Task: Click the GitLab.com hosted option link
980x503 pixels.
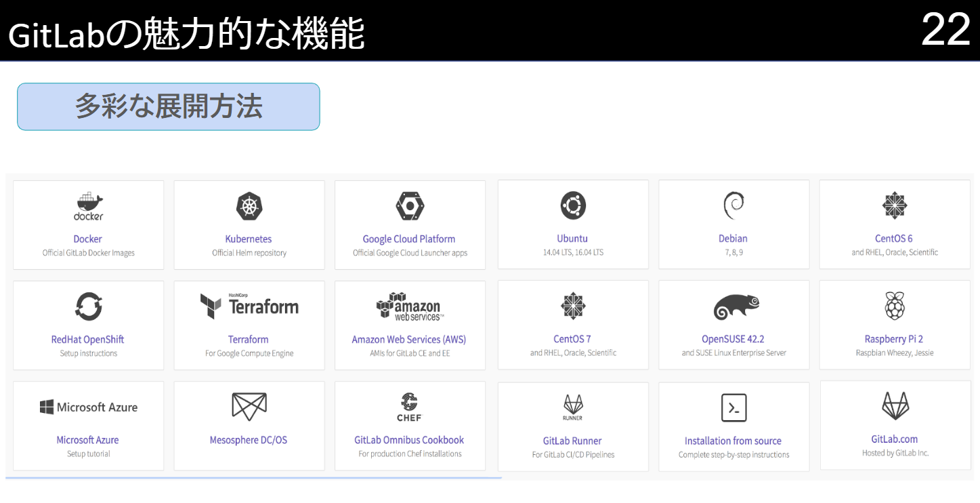Action: [894, 439]
